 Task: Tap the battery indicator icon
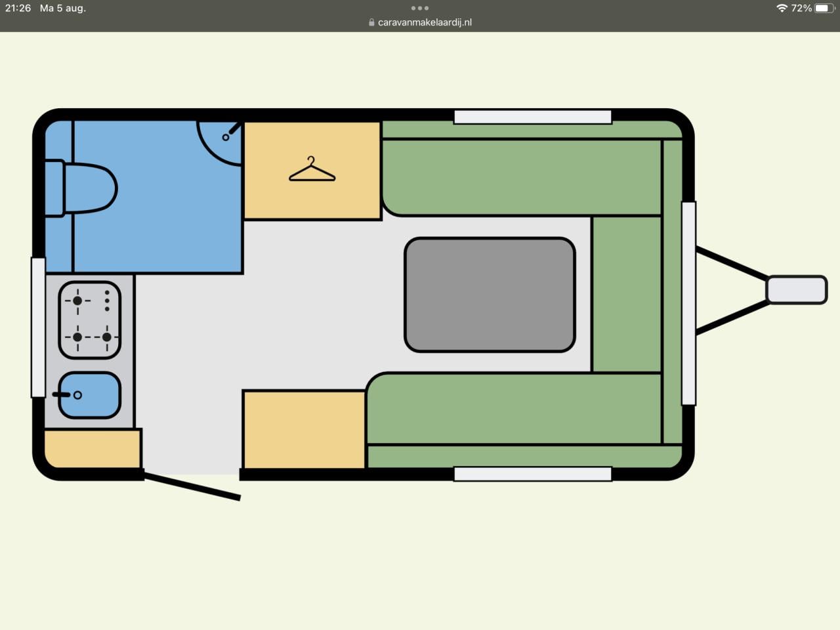pyautogui.click(x=824, y=8)
